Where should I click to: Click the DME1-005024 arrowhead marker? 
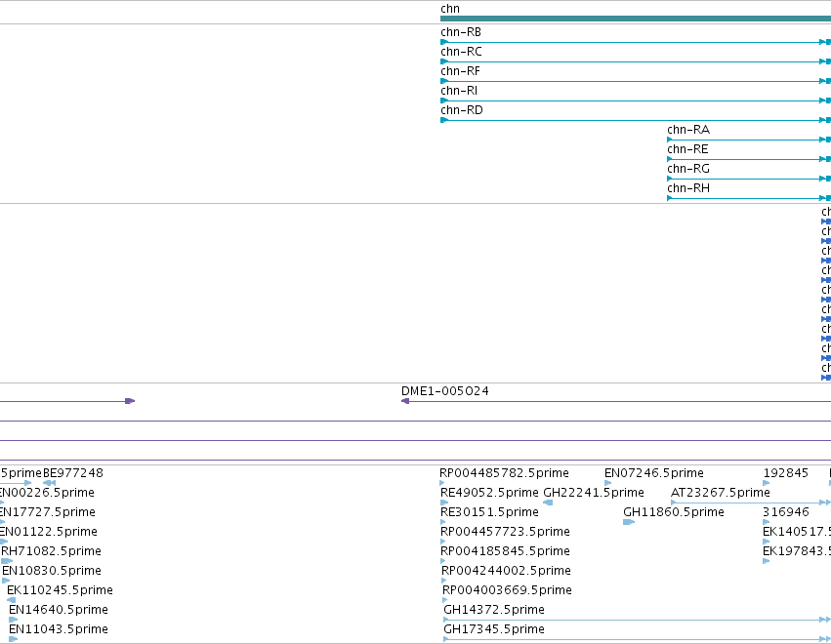[405, 401]
